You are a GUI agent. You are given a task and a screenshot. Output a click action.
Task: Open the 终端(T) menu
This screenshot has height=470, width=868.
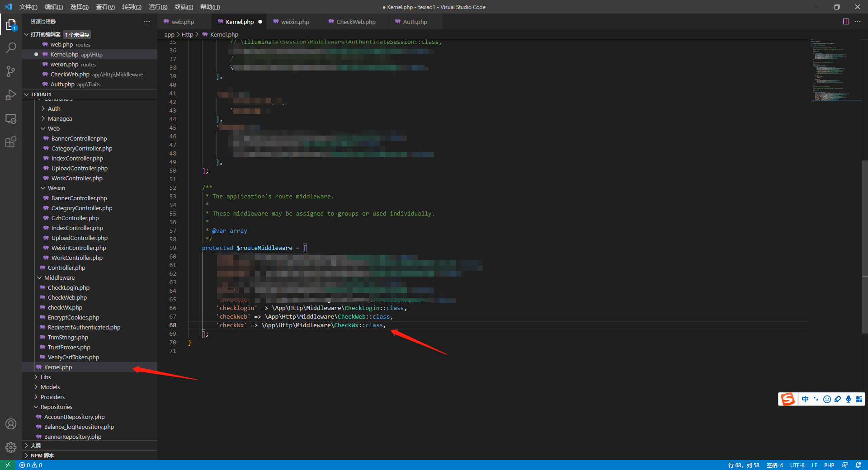(184, 7)
